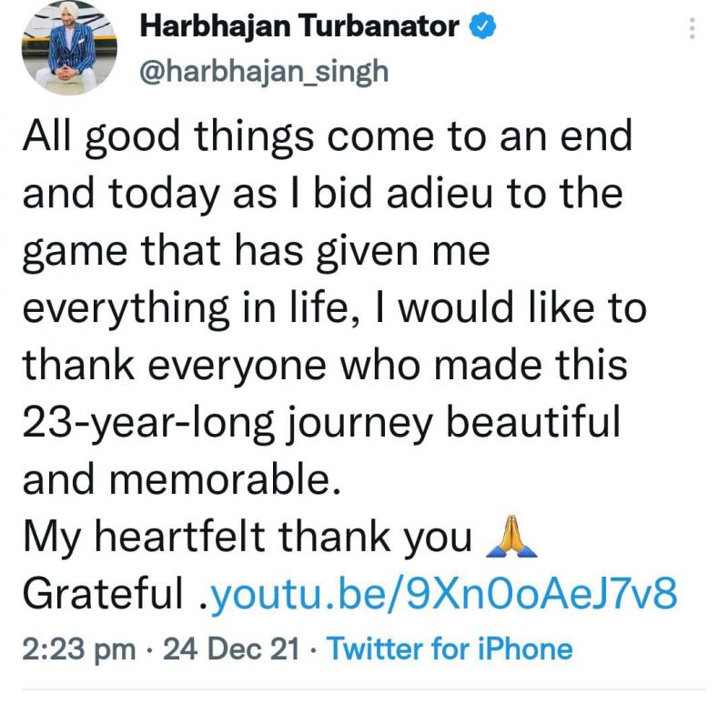Select the 24 Dec 21 date

pos(230,649)
